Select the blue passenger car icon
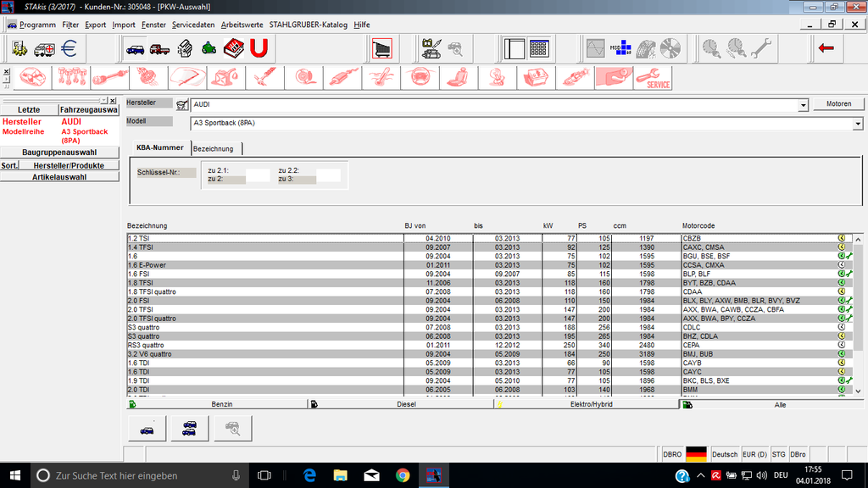868x488 pixels. click(135, 48)
